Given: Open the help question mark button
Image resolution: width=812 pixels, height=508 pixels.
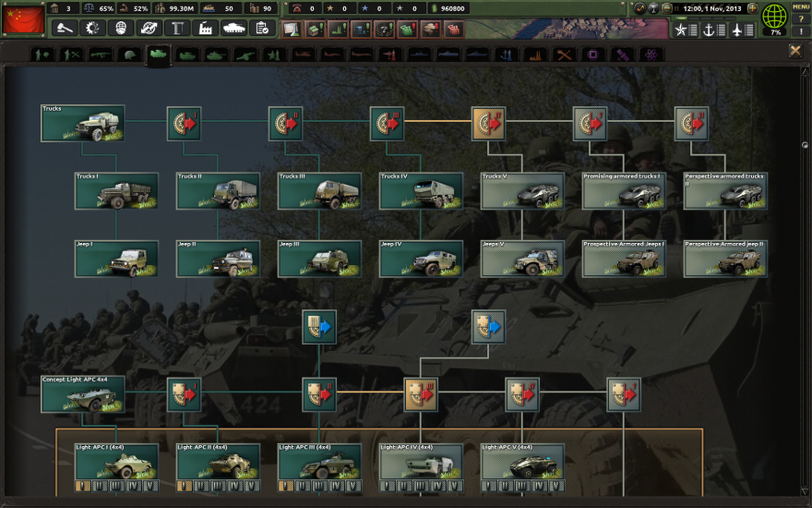Looking at the screenshot, I should (801, 19).
